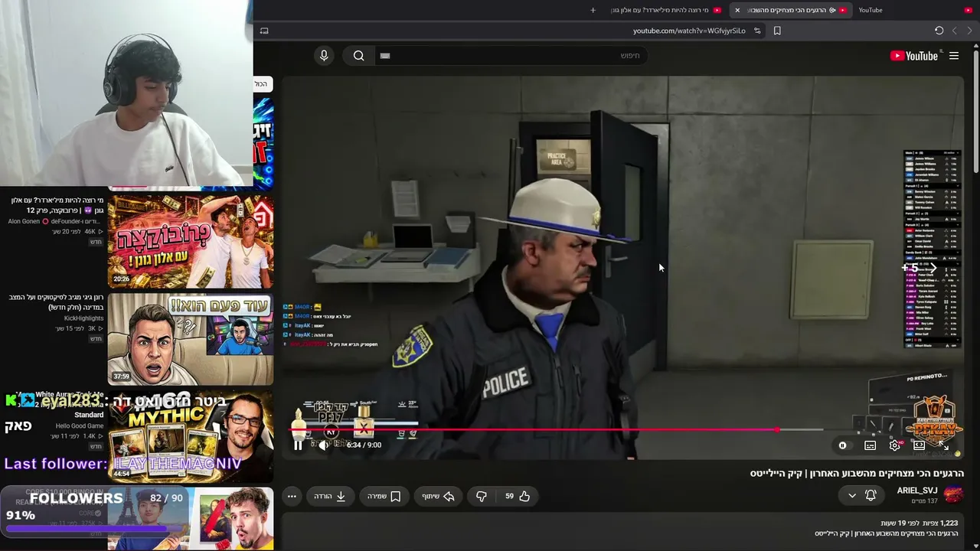
Task: Open the ARIEL_SVJ channel avatar
Action: 953,495
